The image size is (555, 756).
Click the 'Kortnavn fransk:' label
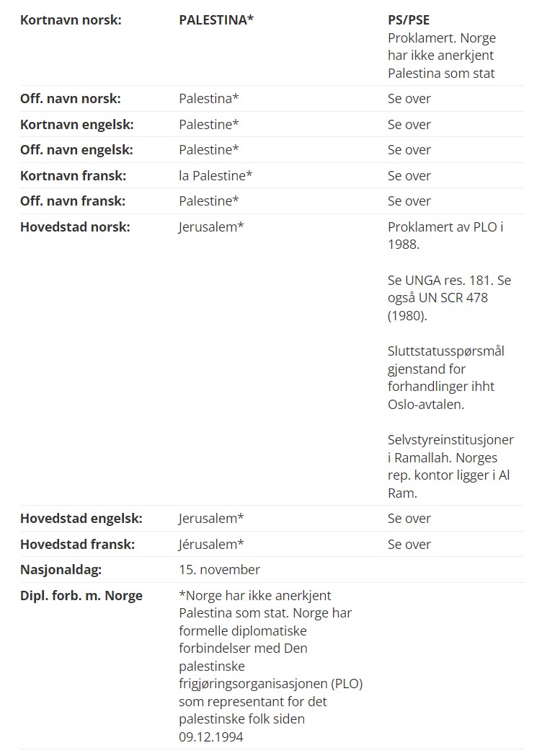(x=73, y=176)
